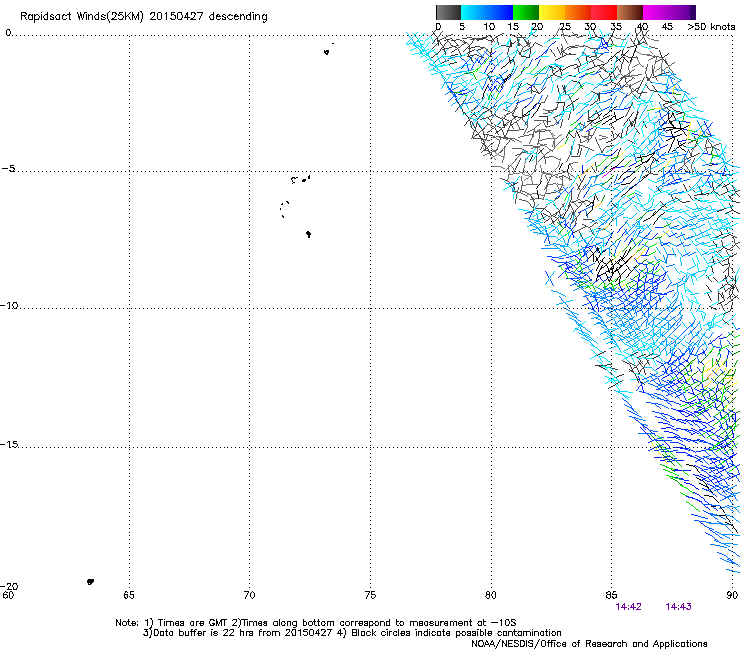Click the latitude label '-10'
Screen dimensions: 740x650
[9, 305]
